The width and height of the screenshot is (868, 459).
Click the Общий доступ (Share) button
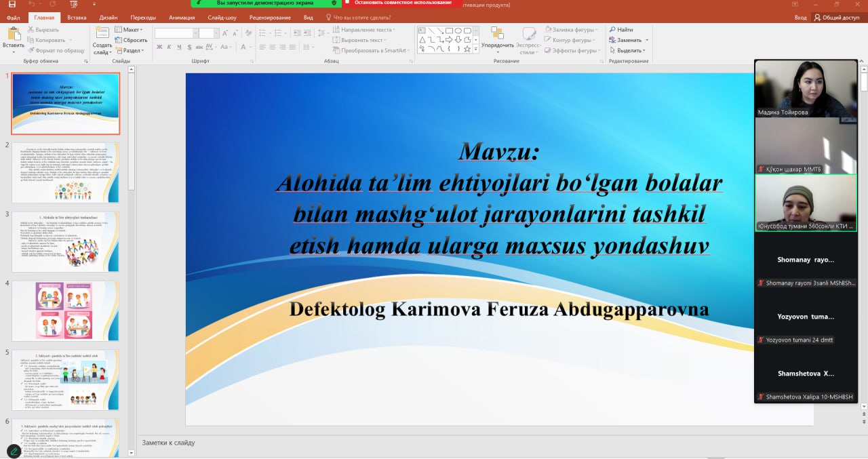point(836,18)
